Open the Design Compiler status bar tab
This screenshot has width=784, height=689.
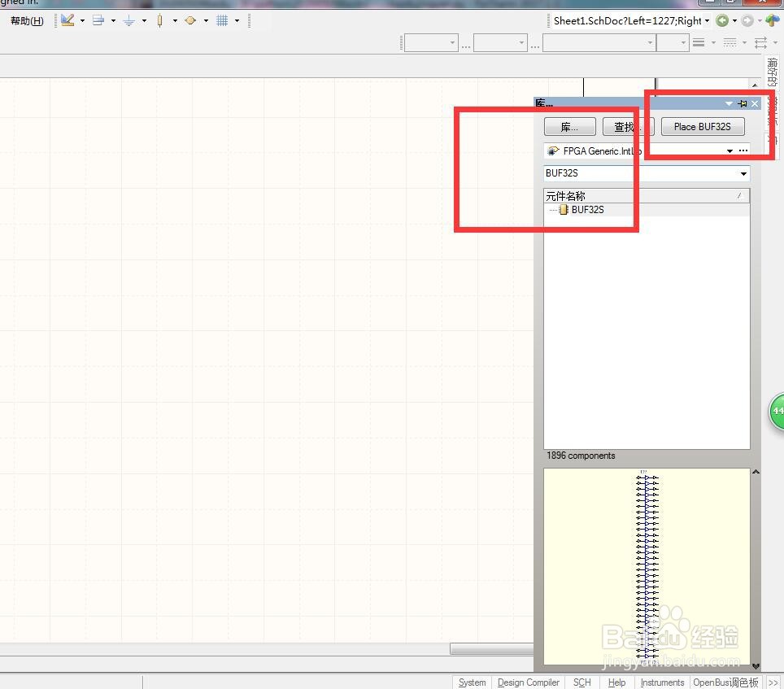pos(529,682)
